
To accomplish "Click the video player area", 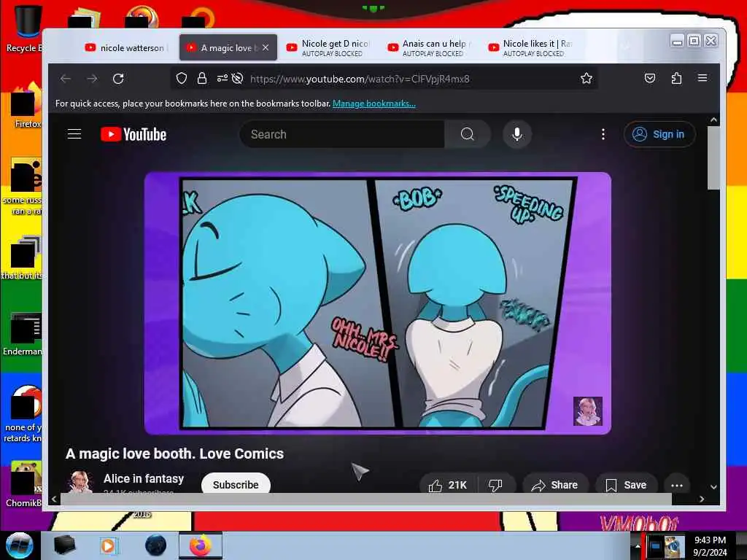I will 377,303.
